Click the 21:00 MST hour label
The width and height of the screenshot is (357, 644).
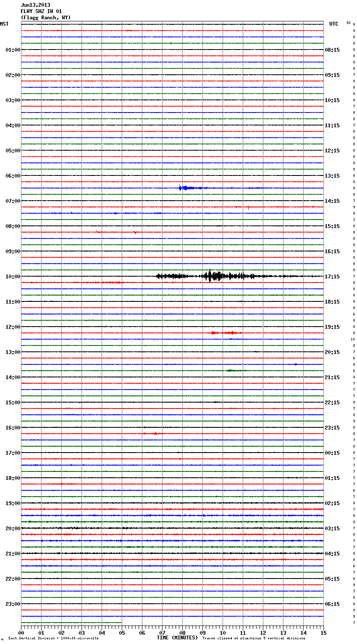[13, 554]
